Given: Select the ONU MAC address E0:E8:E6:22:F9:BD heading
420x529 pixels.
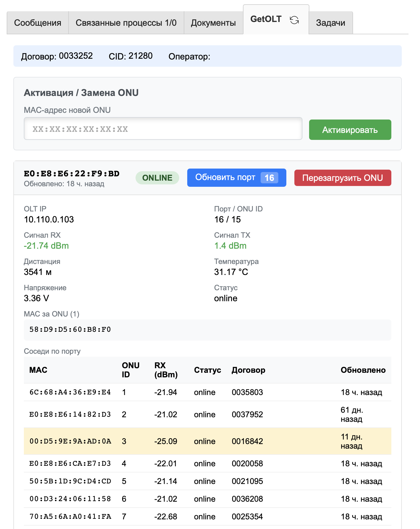Looking at the screenshot, I should pyautogui.click(x=72, y=174).
